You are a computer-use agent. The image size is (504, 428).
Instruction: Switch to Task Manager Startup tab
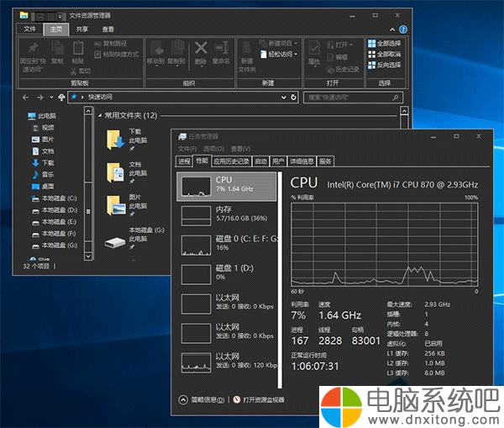click(x=260, y=161)
